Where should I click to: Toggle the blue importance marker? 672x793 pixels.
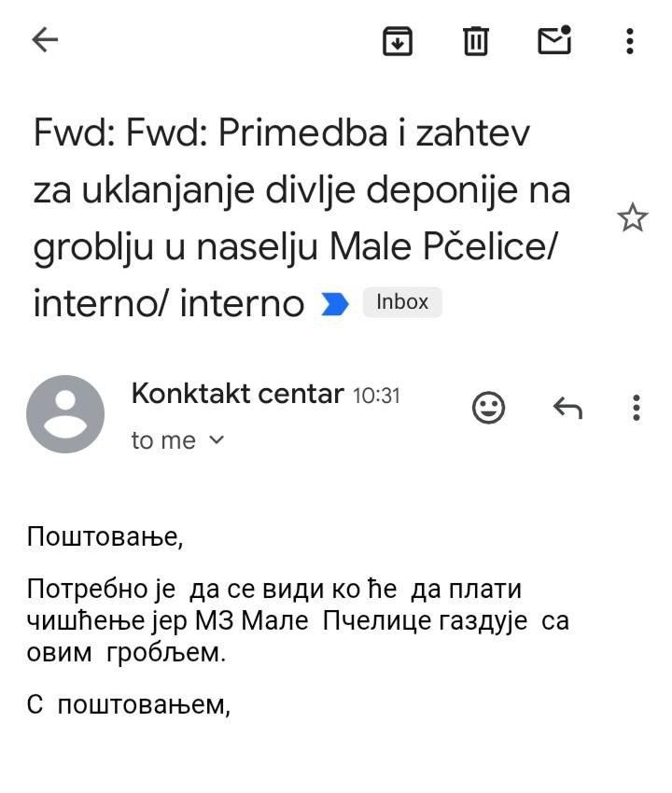334,304
